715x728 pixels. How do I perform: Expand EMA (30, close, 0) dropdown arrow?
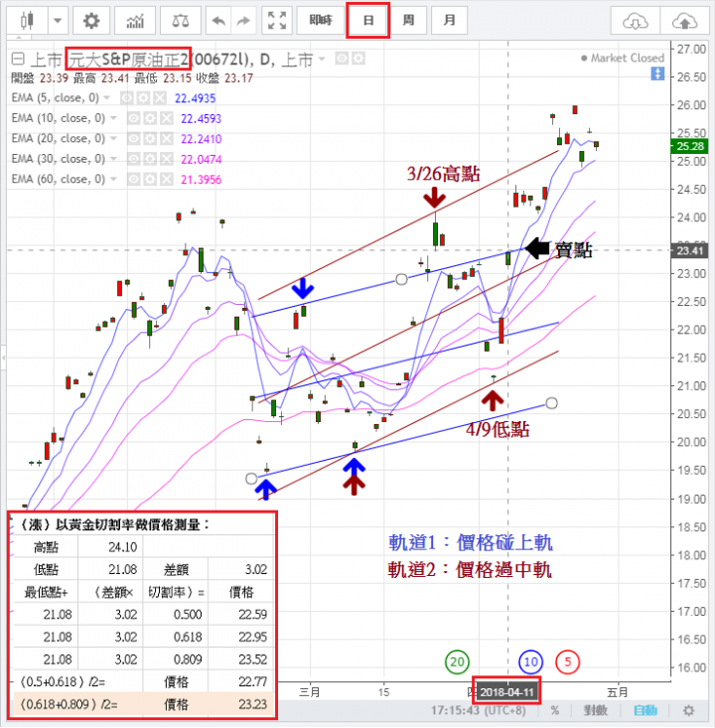pos(113,159)
